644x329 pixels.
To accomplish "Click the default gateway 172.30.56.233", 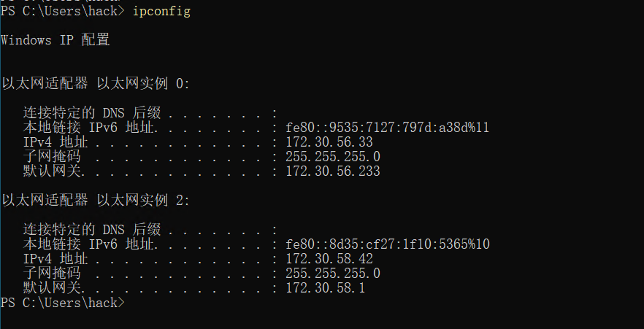I will 333,171.
